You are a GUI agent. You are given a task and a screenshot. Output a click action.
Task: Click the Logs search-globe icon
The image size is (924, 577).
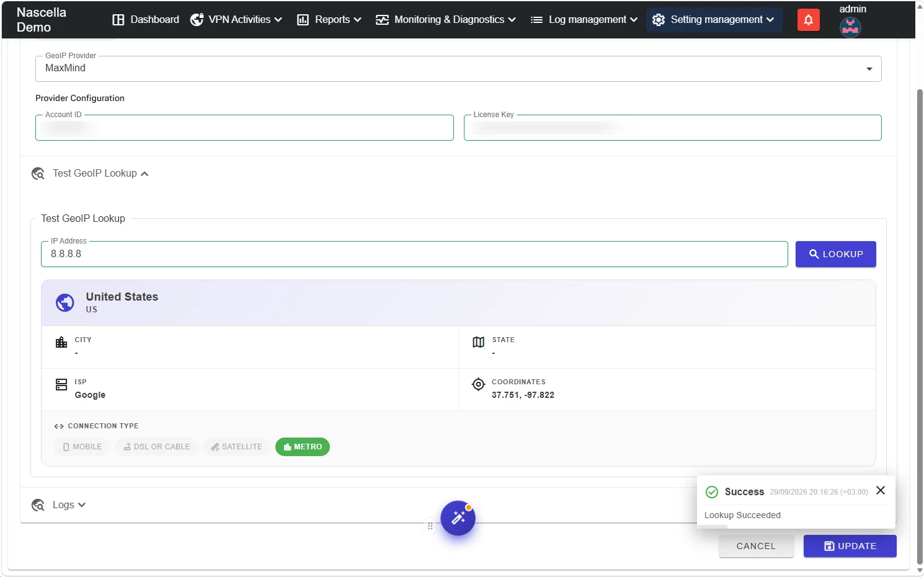click(38, 505)
